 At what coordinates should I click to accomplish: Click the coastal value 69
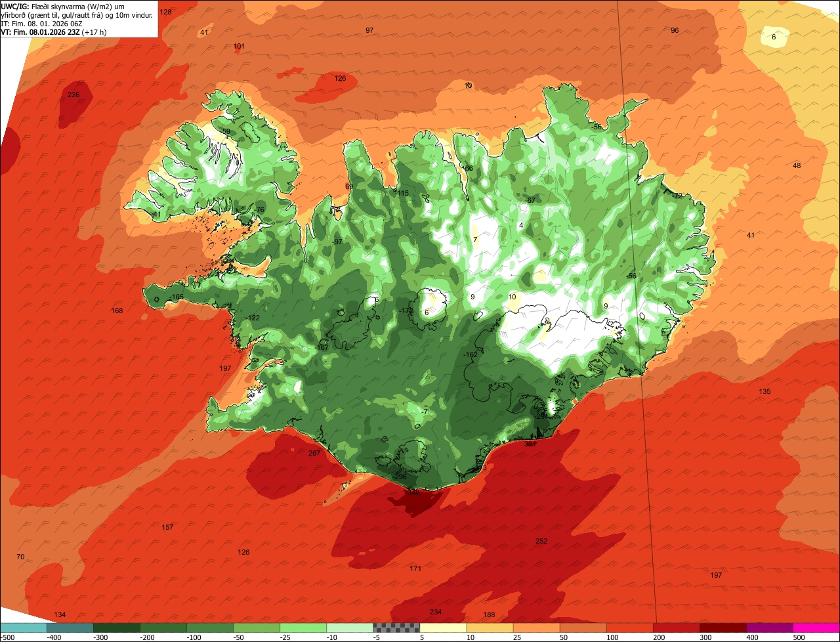point(349,186)
